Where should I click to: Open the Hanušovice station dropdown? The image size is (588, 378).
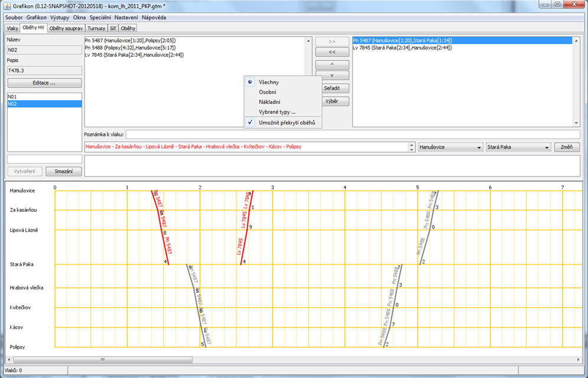coord(450,147)
